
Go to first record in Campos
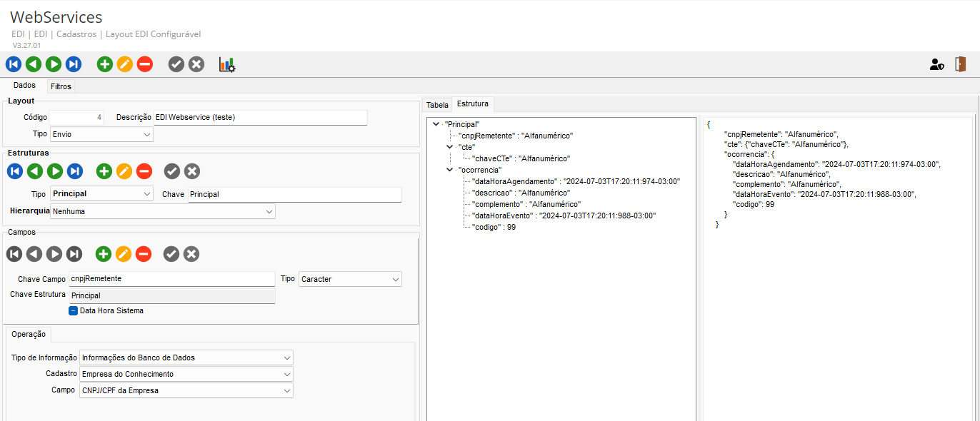14,254
